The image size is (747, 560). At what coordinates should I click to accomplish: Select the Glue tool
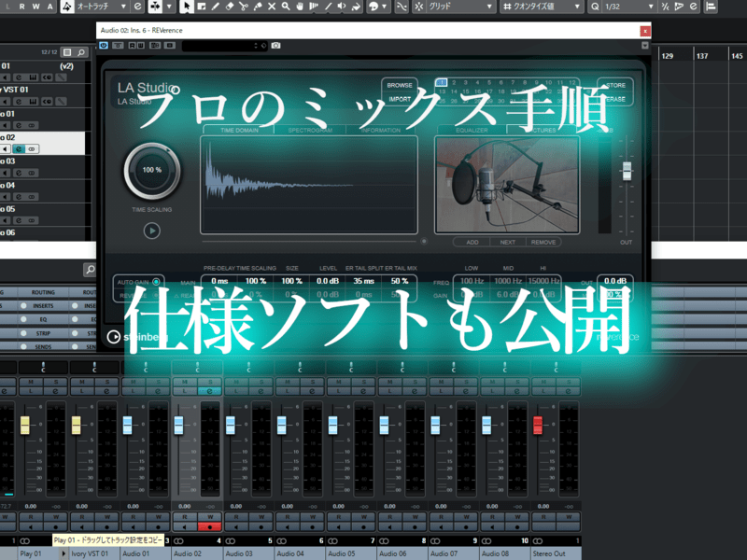point(258,7)
